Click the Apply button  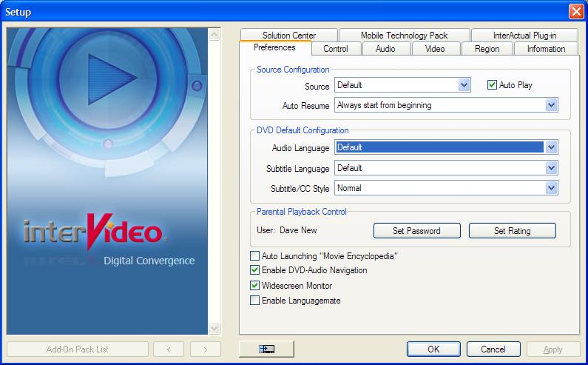(553, 349)
